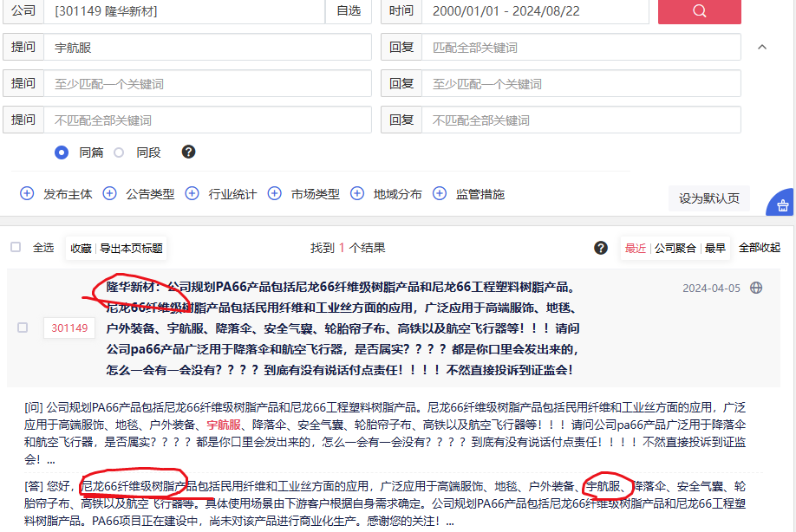Open help icon next to result count
This screenshot has width=796, height=532.
tap(601, 248)
